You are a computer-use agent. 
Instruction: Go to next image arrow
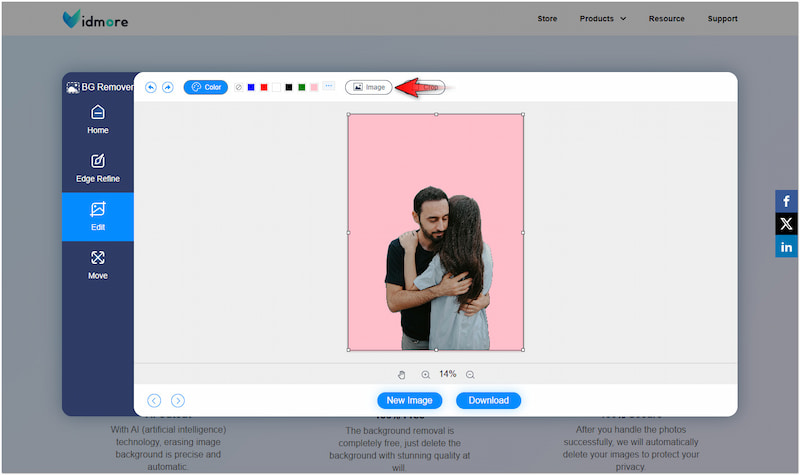(x=178, y=400)
